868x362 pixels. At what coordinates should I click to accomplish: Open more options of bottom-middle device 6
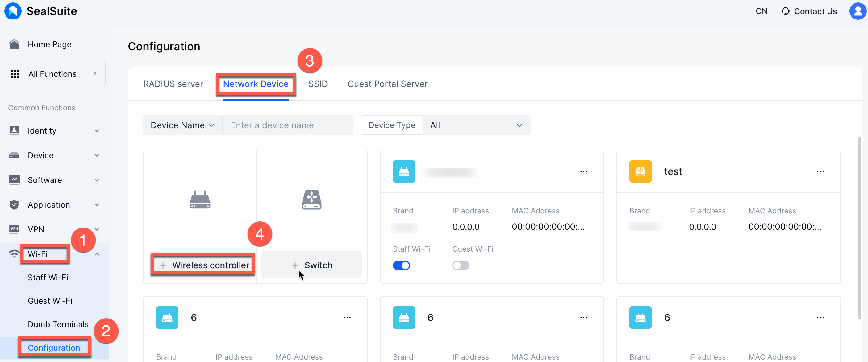tap(584, 318)
